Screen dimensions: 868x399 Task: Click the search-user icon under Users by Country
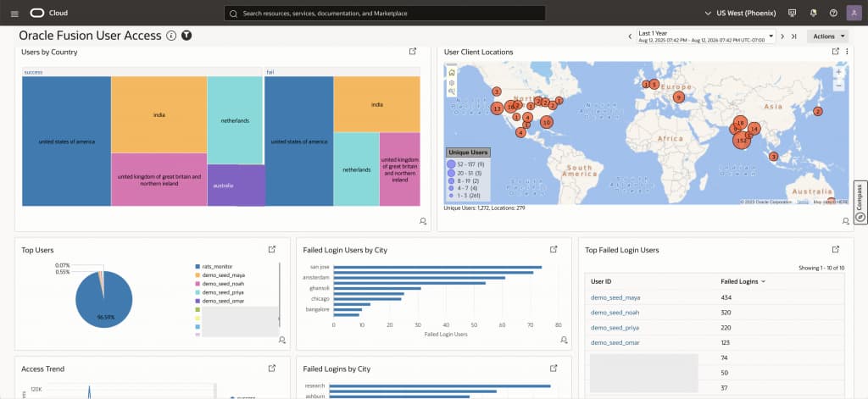(423, 221)
